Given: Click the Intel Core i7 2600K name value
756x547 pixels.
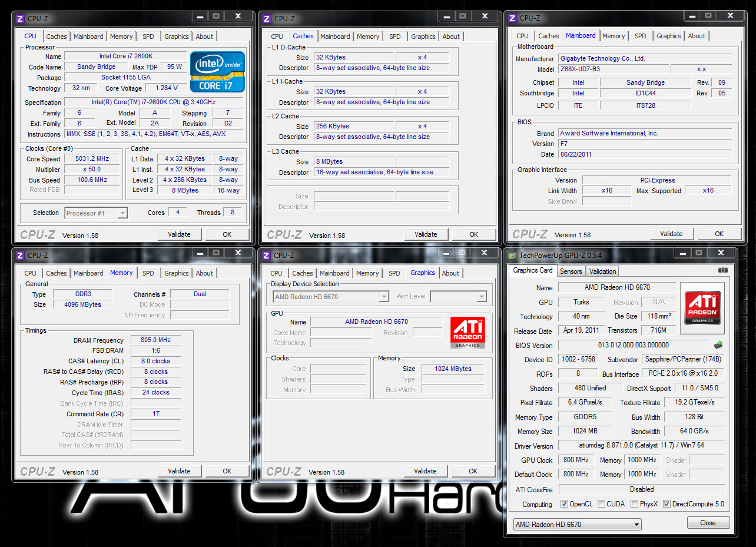Looking at the screenshot, I should [127, 57].
